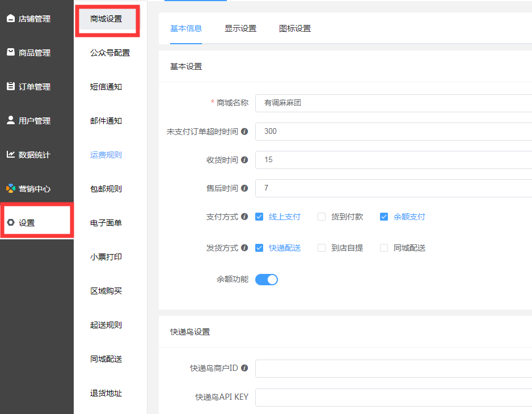Open 电子面单 in the submenu
Image resolution: width=532 pixels, height=414 pixels.
pyautogui.click(x=106, y=223)
